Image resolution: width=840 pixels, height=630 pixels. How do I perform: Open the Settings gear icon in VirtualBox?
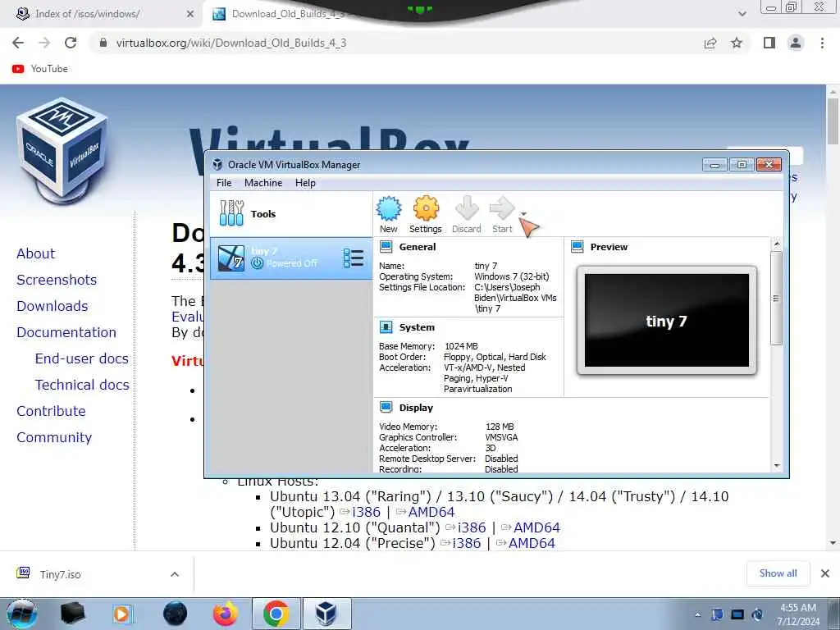point(426,214)
